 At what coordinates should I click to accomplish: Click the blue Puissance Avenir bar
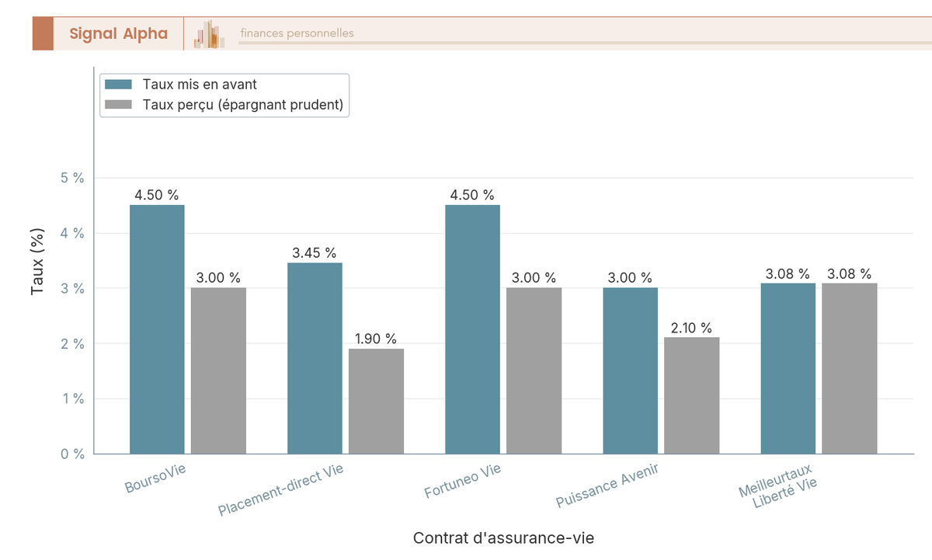tap(630, 370)
